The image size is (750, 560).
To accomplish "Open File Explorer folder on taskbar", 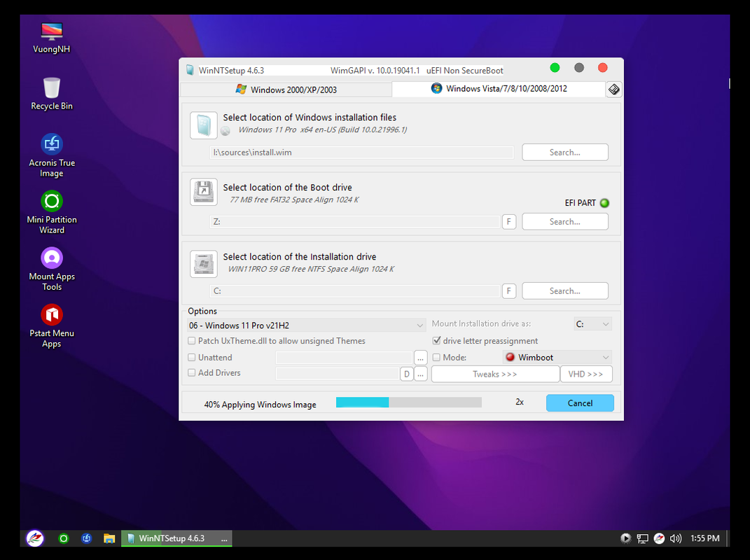I will [x=109, y=538].
